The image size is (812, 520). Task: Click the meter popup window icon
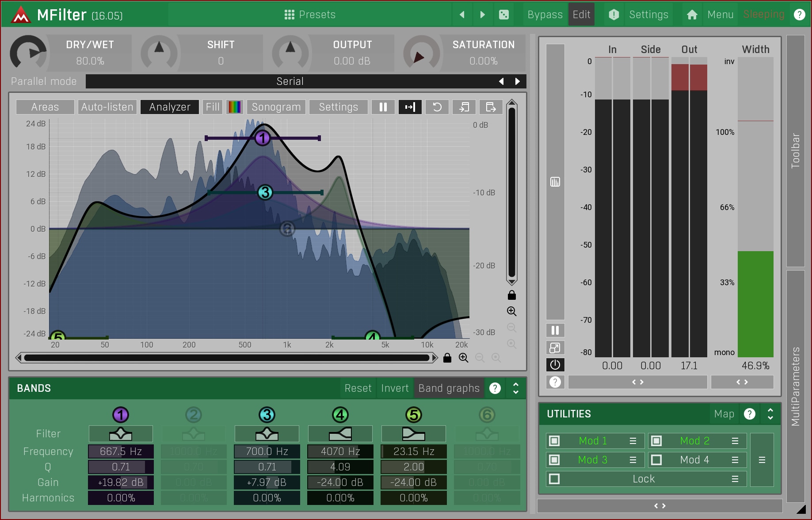point(555,348)
